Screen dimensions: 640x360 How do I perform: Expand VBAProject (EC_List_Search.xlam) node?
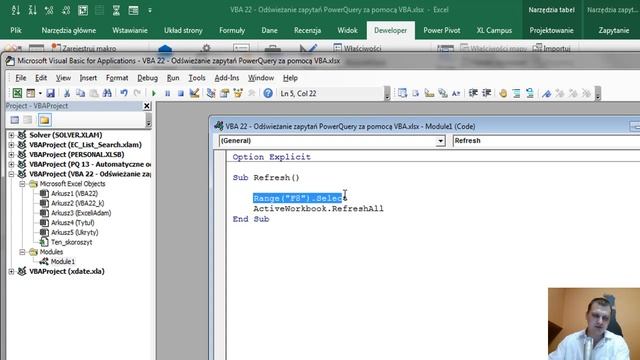coord(11,144)
